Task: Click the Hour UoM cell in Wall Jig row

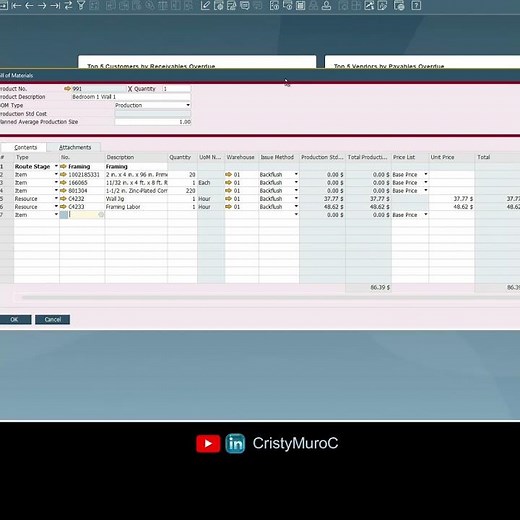Action: tap(211, 199)
